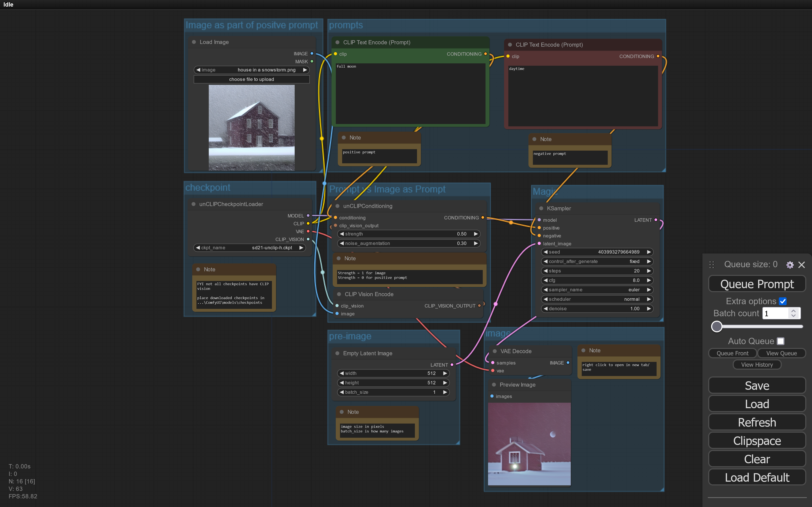The width and height of the screenshot is (812, 507).
Task: Click left arrow on strength widget
Action: click(x=342, y=234)
